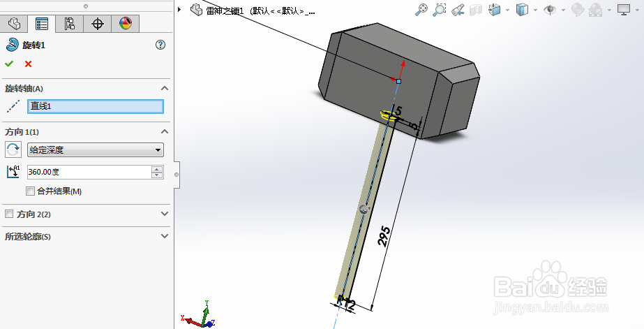Screen dimensions: 644x329
Task: Click the direction 1 angle icon
Action: [13, 172]
